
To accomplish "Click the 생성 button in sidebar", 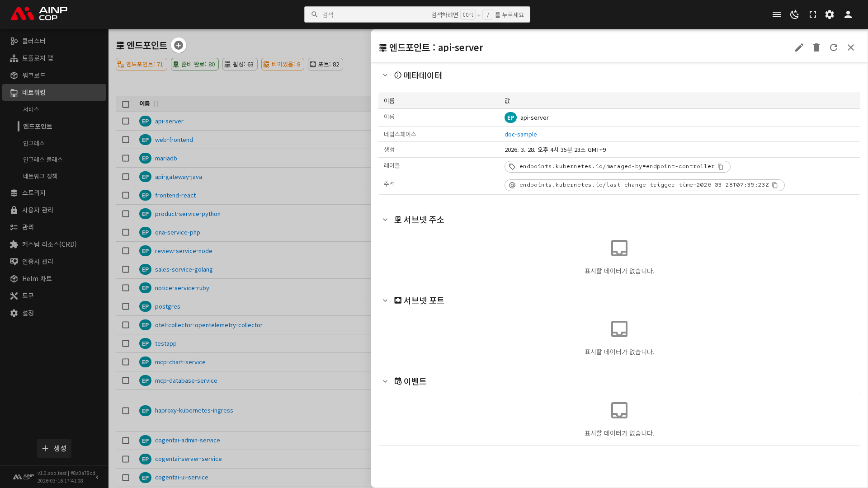I will pyautogui.click(x=54, y=448).
